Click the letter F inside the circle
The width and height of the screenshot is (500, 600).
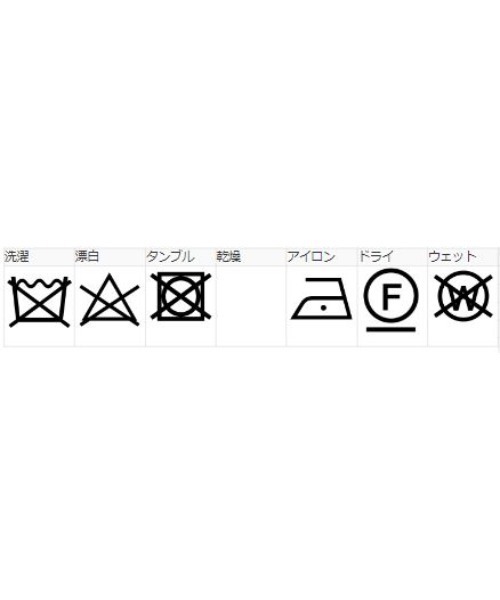[391, 296]
